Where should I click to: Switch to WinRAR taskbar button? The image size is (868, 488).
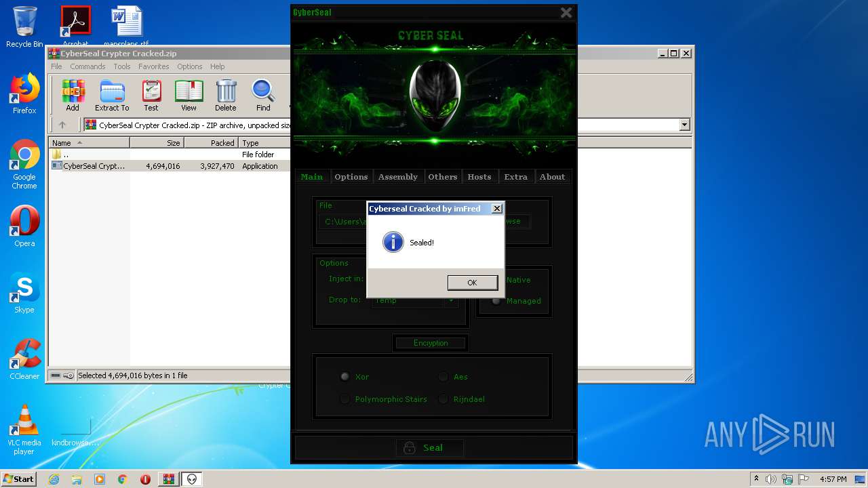(168, 479)
